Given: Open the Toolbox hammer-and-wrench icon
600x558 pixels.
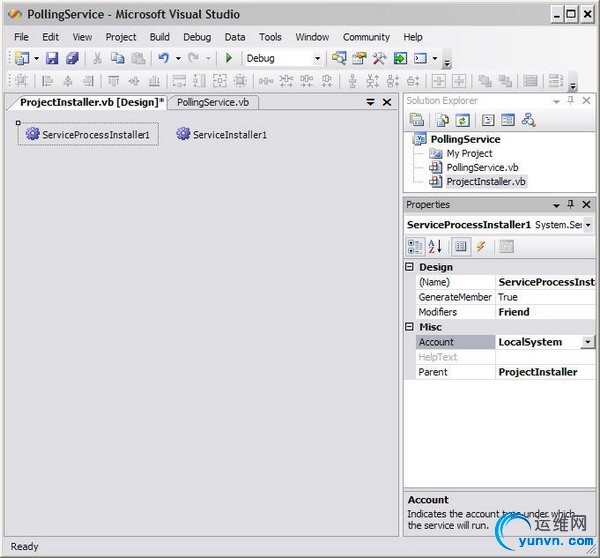Looking at the screenshot, I should pyautogui.click(x=379, y=58).
